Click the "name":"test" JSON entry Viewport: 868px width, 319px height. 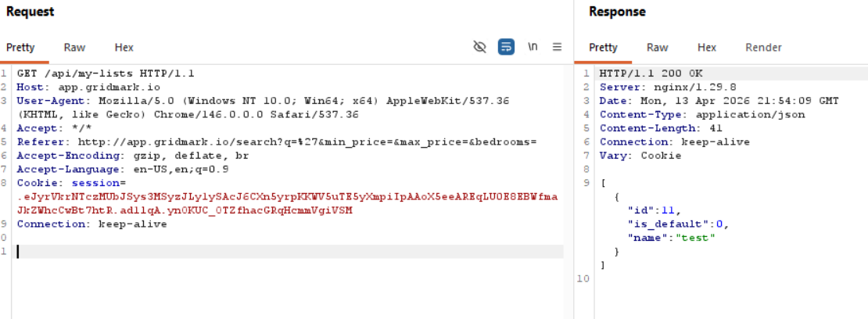pos(664,238)
